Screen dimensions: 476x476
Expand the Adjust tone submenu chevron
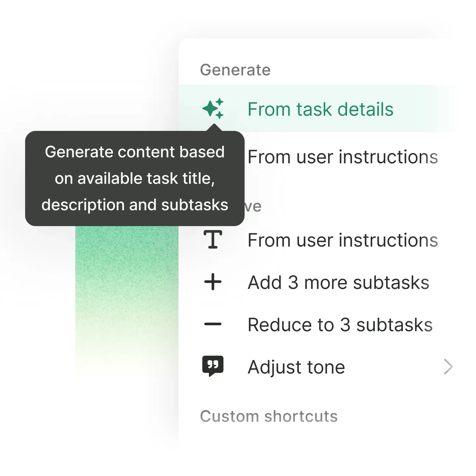click(448, 367)
